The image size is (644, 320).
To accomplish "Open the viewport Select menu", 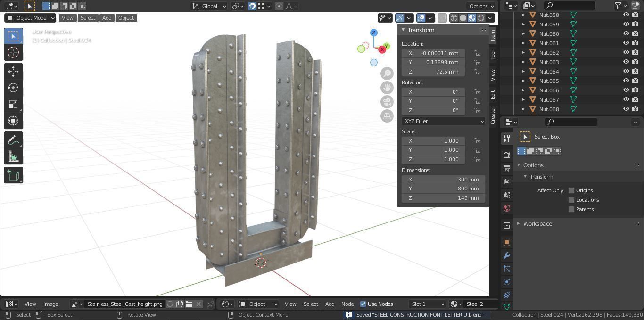I will pyautogui.click(x=88, y=18).
